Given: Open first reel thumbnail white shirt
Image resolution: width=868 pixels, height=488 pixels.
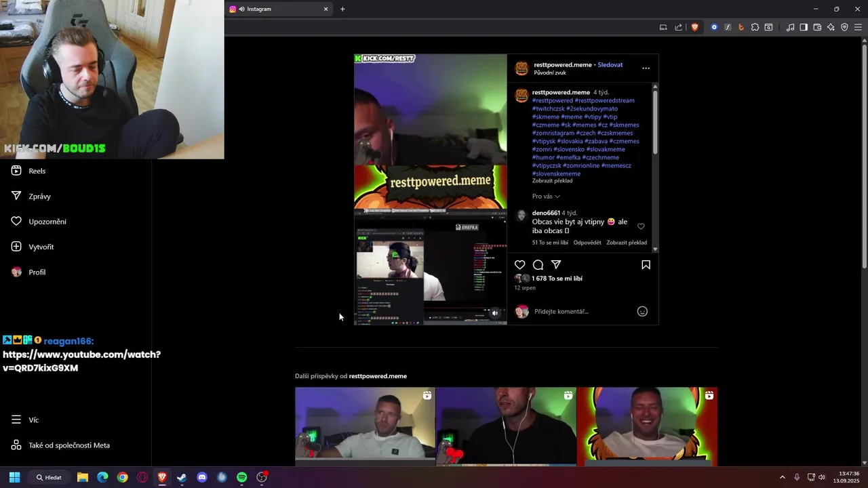Looking at the screenshot, I should tap(365, 426).
